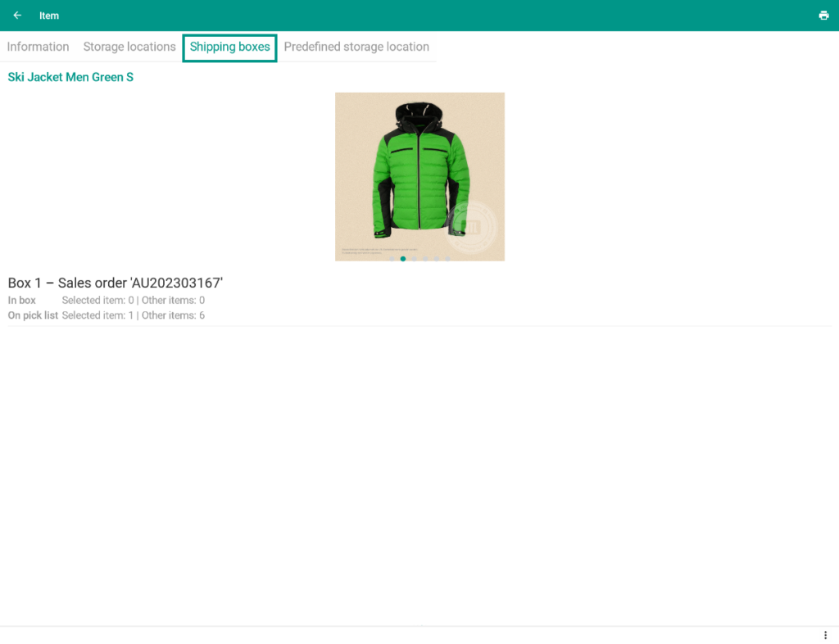The height and width of the screenshot is (644, 839).
Task: Switch to the Information tab
Action: (x=38, y=47)
